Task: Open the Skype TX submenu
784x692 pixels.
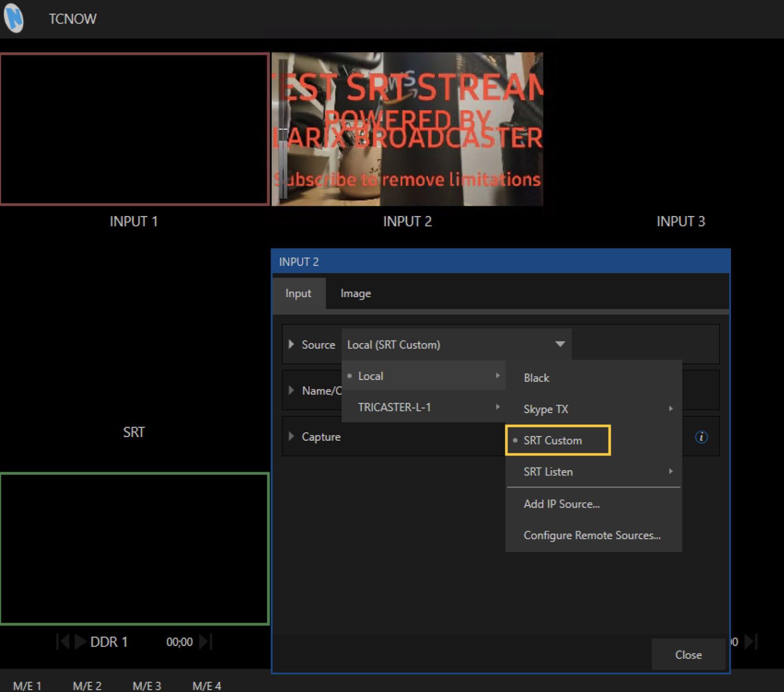Action: coord(594,409)
